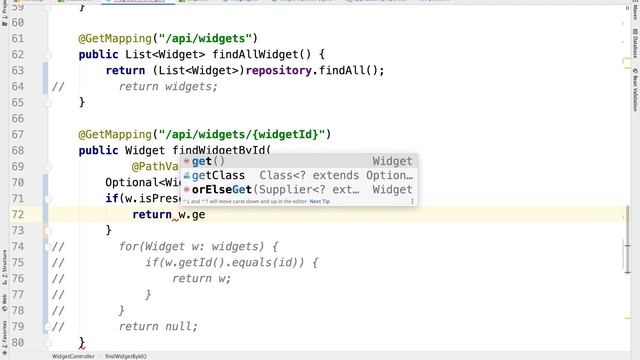Click 'for(Widget w: widgets)' comment line
Viewport: 640px width, 360px height.
click(198, 247)
